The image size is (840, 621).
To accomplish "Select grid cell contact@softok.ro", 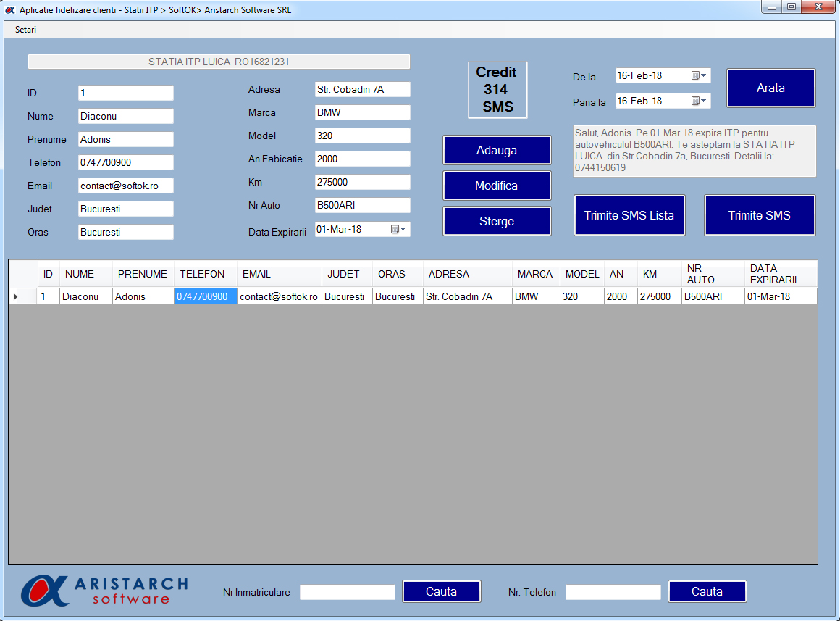I will tap(279, 296).
